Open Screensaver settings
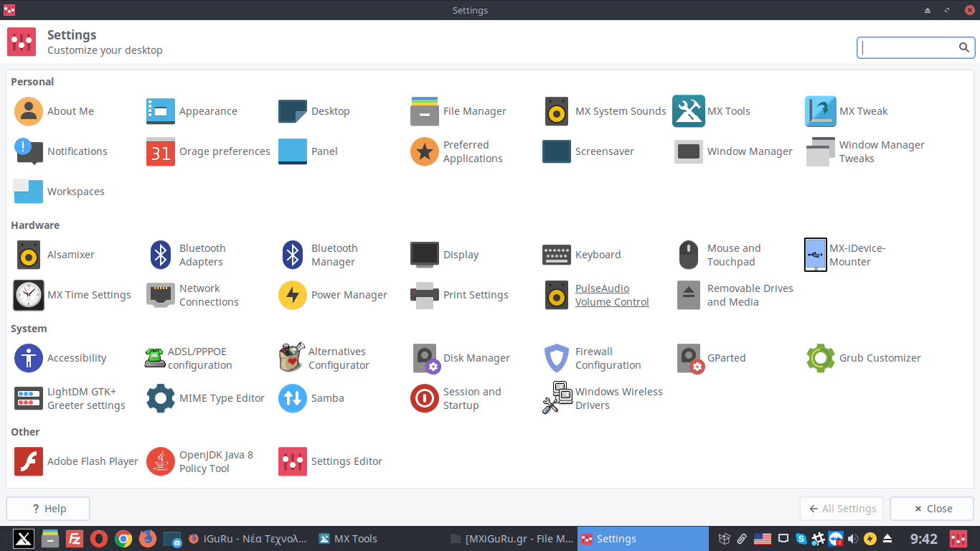 (x=588, y=151)
